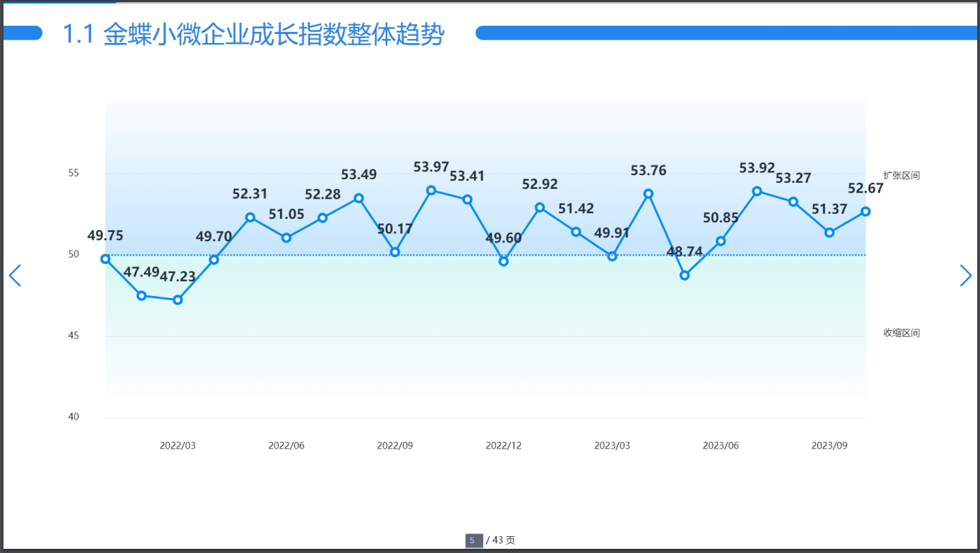Select the 53.92 data point marker
Viewport: 980px width, 553px height.
tap(757, 191)
